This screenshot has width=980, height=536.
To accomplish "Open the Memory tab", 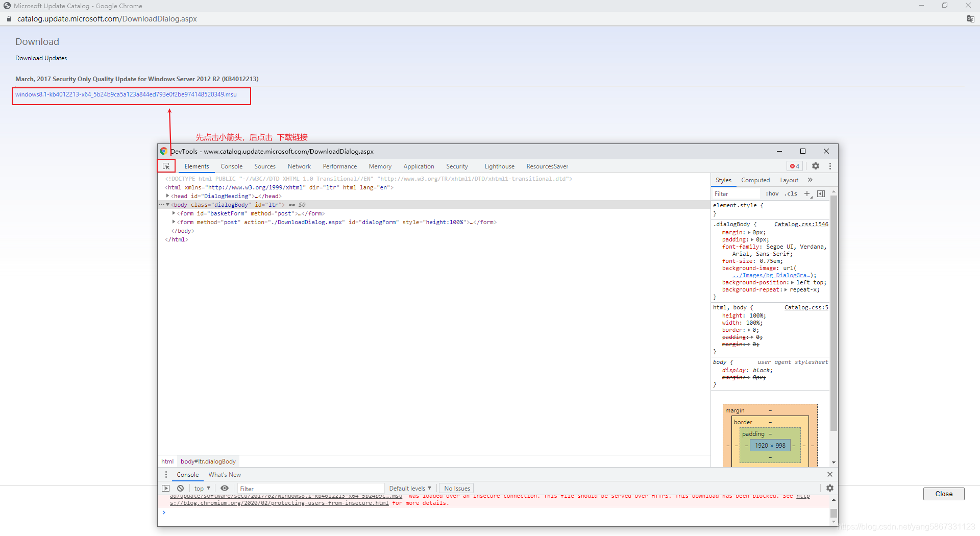I will pyautogui.click(x=380, y=166).
